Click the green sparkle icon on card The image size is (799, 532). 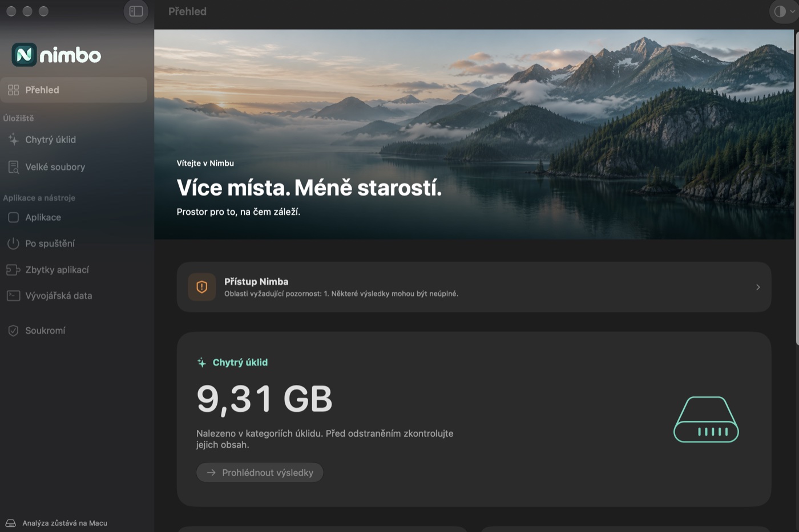pos(201,363)
